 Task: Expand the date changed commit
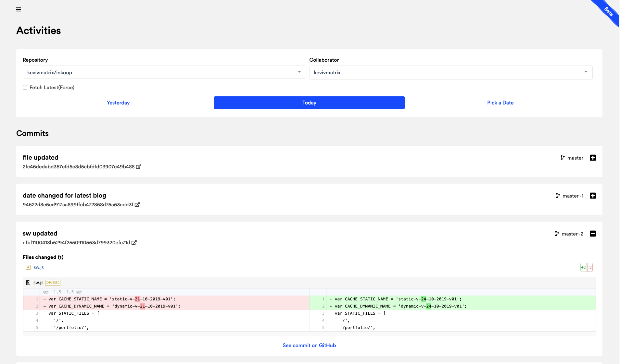[x=593, y=196]
